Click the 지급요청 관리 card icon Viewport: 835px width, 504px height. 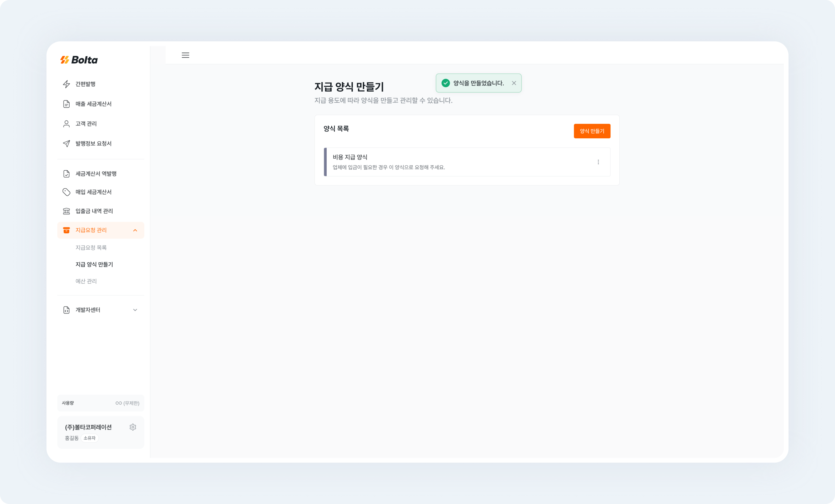(x=66, y=230)
